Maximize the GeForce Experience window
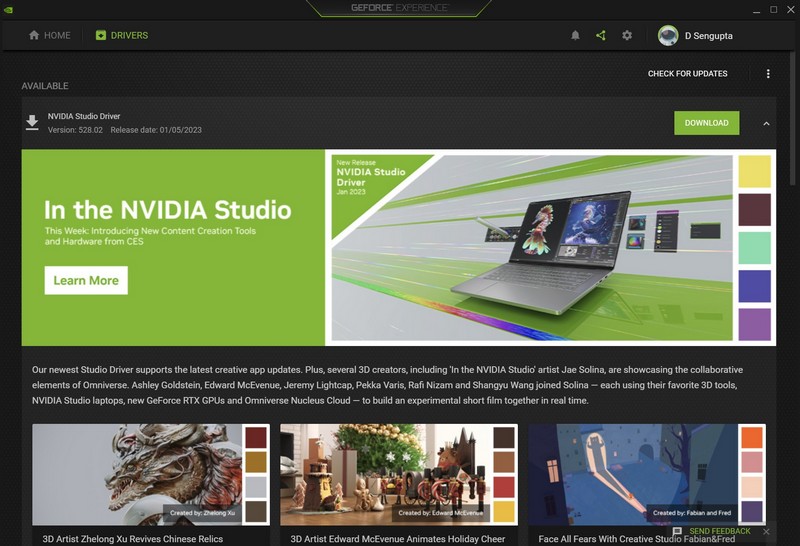 (773, 9)
